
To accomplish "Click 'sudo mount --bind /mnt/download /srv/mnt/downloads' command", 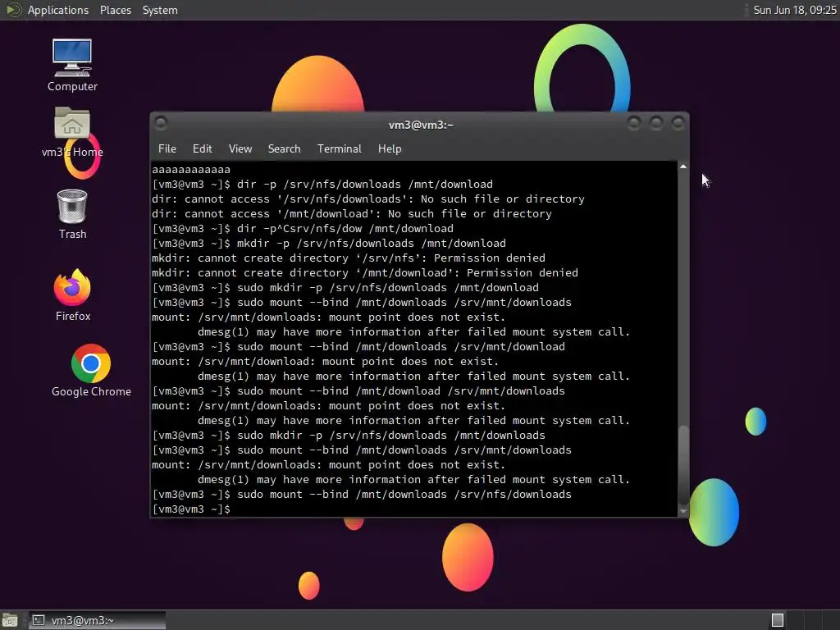I will pyautogui.click(x=400, y=391).
